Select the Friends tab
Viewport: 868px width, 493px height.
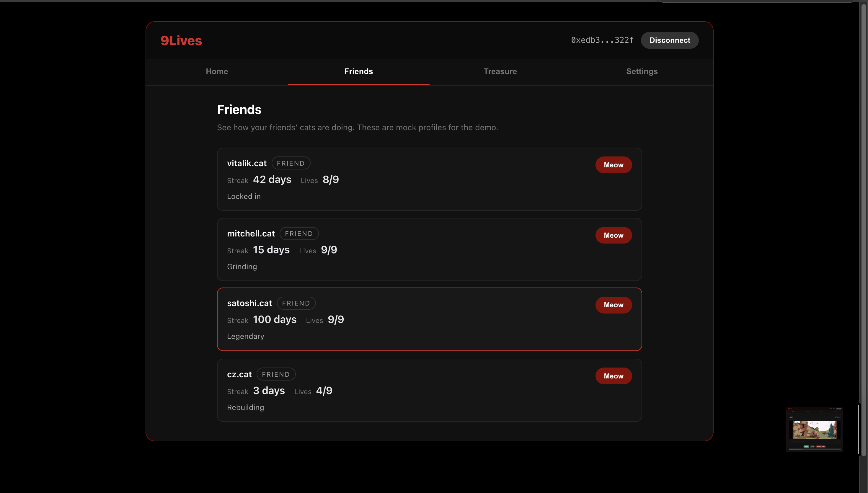pos(358,71)
